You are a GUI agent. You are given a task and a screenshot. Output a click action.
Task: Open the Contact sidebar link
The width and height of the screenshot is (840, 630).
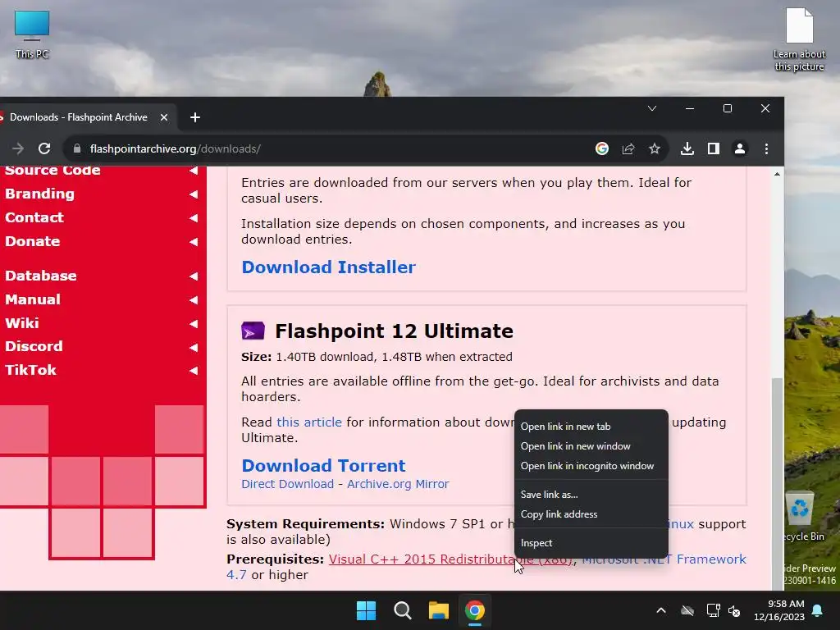[34, 217]
